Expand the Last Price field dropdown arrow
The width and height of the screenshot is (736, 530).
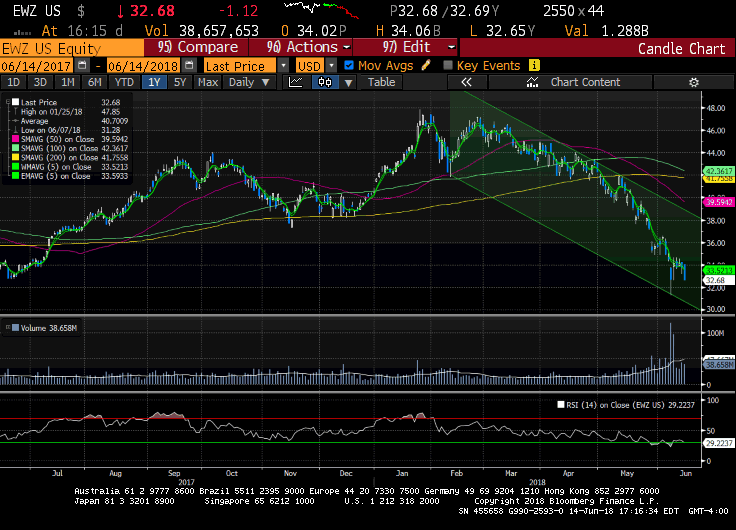click(284, 65)
